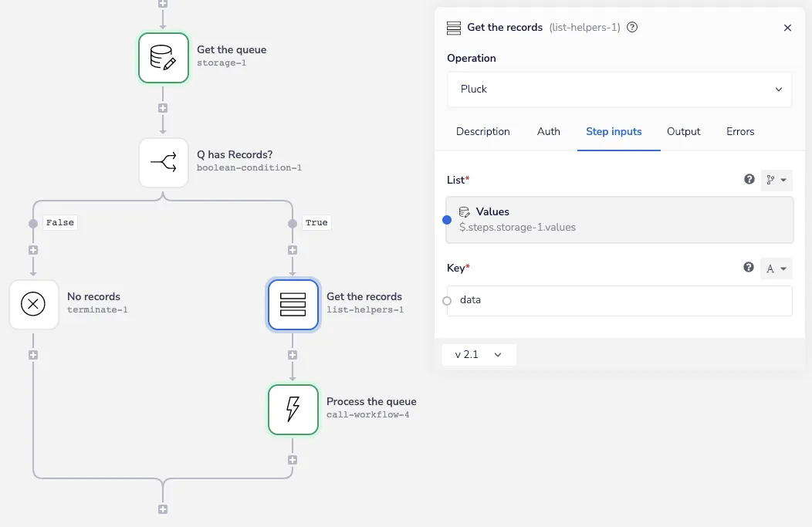Open the List input type dropdown
This screenshot has width=812, height=527.
(x=776, y=180)
